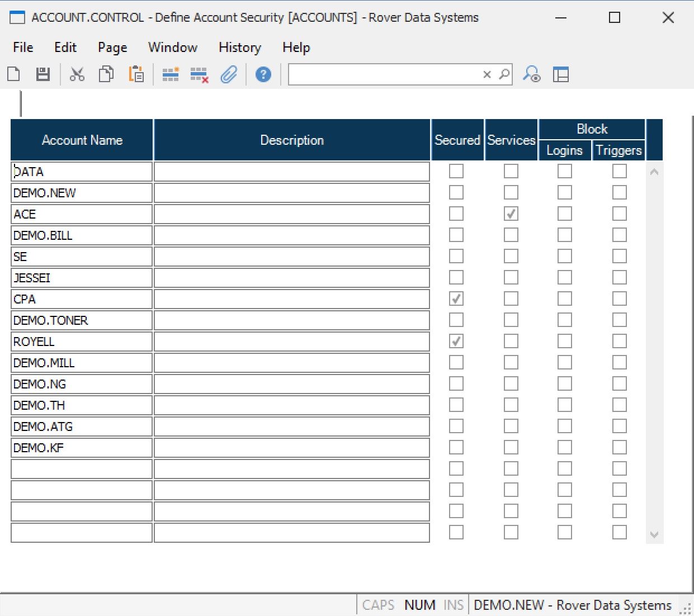Toggle the Secured checkbox for CPA
Image resolution: width=694 pixels, height=616 pixels.
click(456, 298)
